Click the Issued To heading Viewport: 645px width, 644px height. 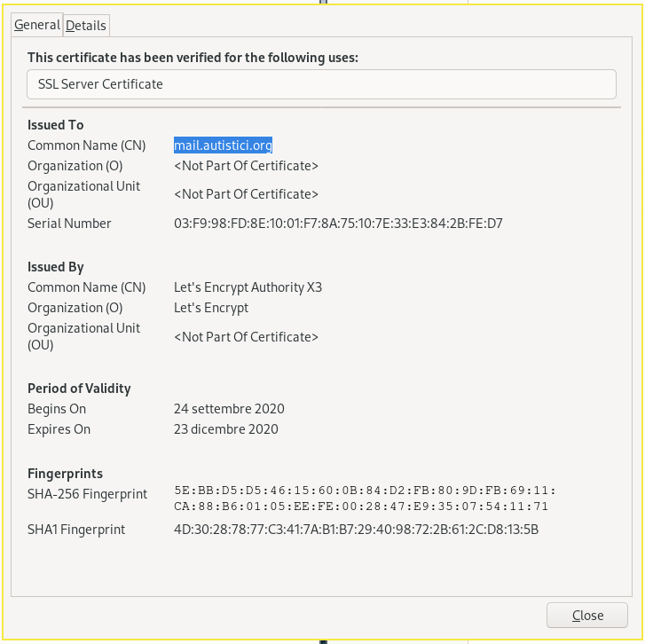(x=56, y=124)
